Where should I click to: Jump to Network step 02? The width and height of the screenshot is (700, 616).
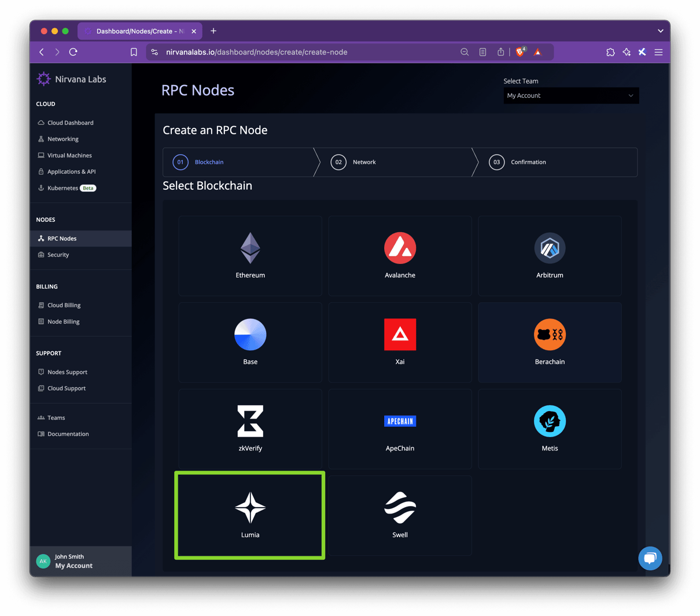(x=353, y=162)
